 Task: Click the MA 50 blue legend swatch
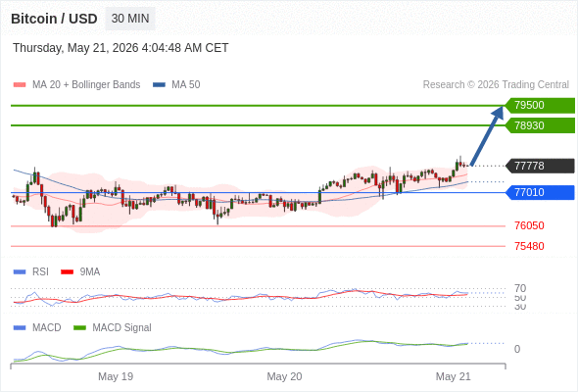159,85
